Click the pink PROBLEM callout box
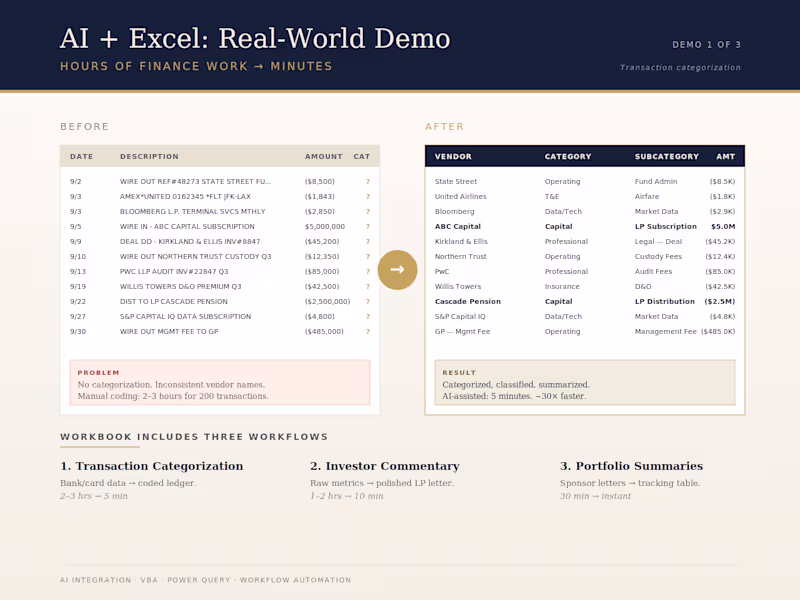 [220, 383]
